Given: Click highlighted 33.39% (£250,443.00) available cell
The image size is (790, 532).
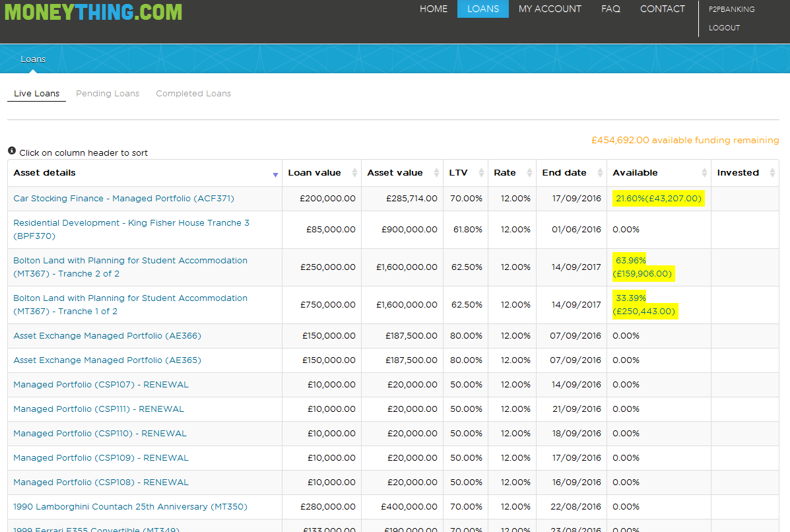Looking at the screenshot, I should (x=645, y=305).
